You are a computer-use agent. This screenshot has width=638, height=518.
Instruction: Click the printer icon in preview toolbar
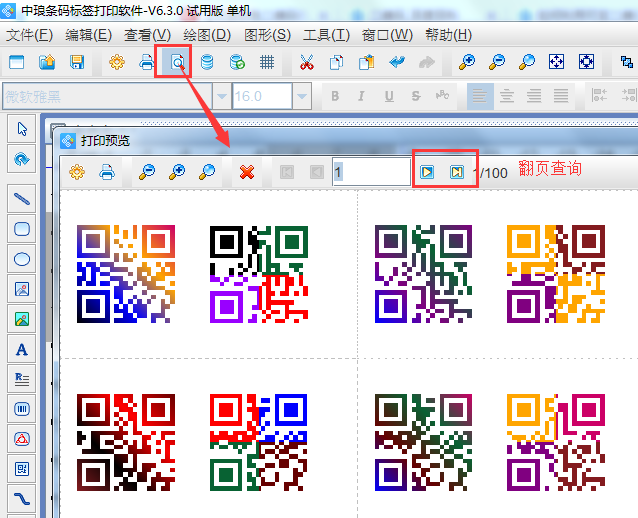pos(106,172)
